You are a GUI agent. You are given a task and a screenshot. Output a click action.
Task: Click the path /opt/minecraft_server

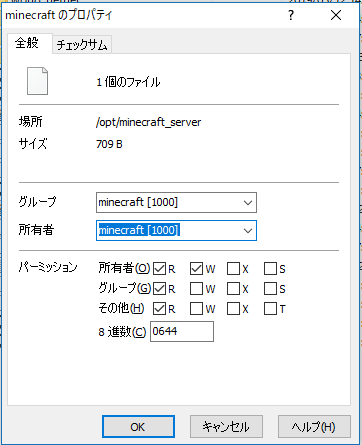149,122
